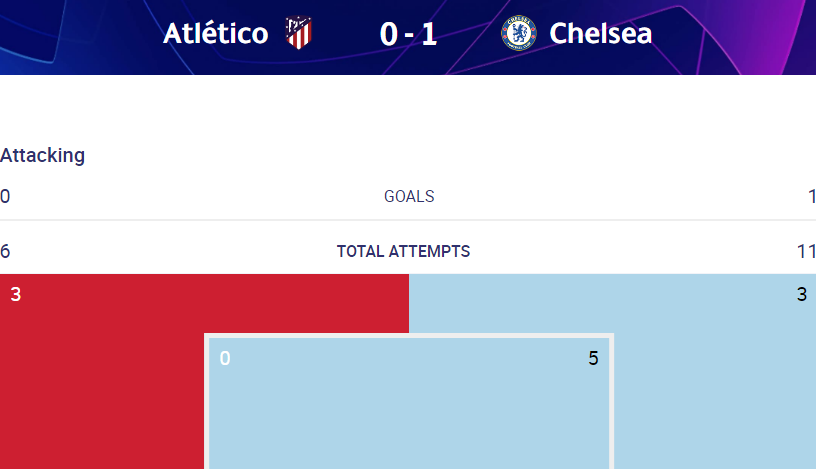Click the number 3 in blue area
This screenshot has height=469, width=816.
coord(802,295)
